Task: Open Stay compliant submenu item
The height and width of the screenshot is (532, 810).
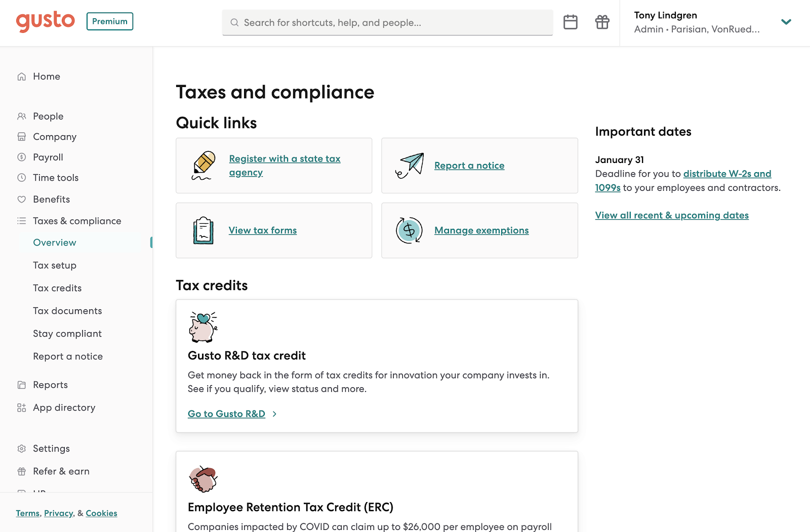Action: [67, 334]
